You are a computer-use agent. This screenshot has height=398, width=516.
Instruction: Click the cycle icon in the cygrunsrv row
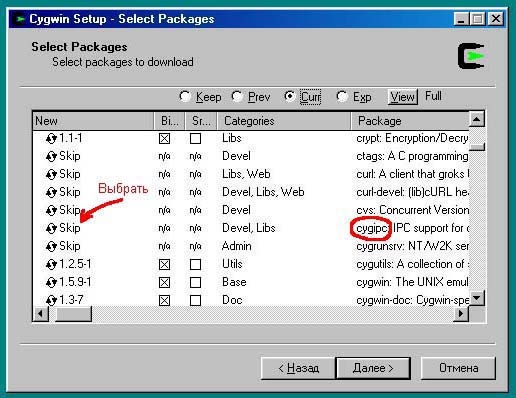pyautogui.click(x=51, y=246)
